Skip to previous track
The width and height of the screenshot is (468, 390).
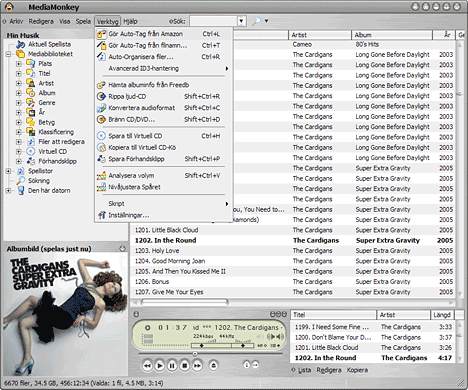(147, 366)
